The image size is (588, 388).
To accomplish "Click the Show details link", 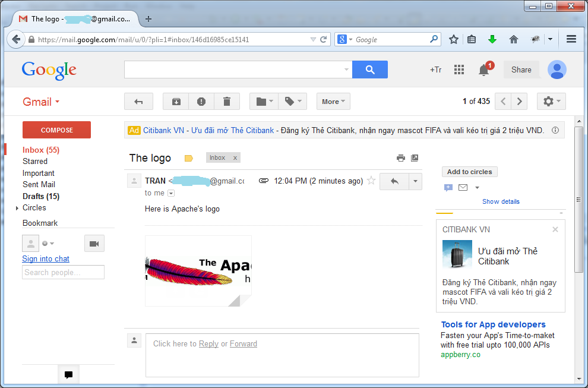I will (501, 201).
